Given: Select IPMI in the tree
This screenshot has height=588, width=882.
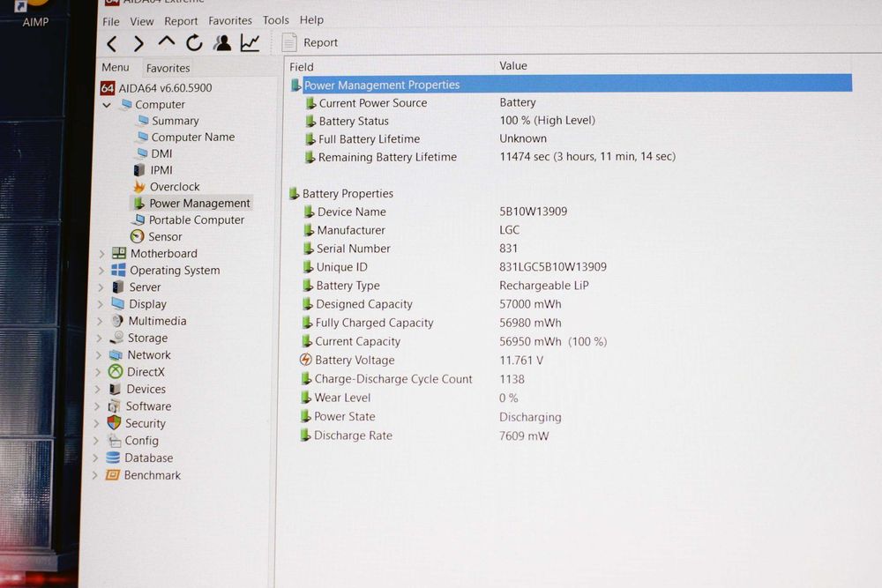Looking at the screenshot, I should (x=153, y=170).
